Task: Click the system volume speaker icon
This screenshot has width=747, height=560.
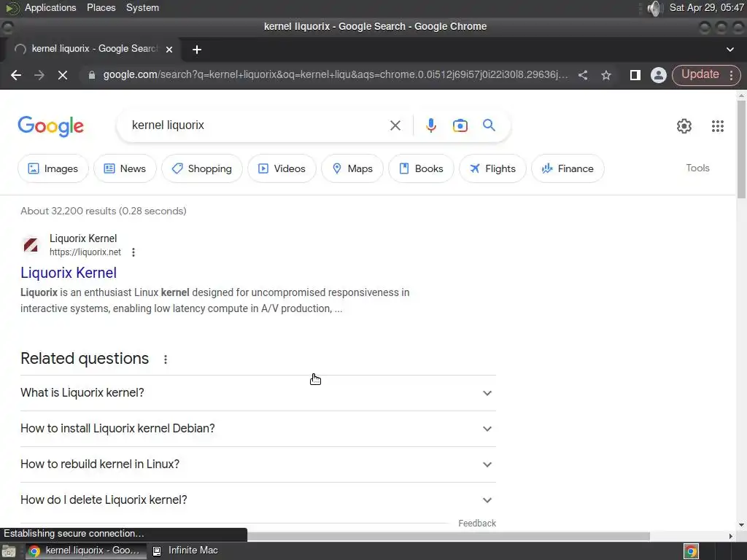Action: [x=654, y=8]
